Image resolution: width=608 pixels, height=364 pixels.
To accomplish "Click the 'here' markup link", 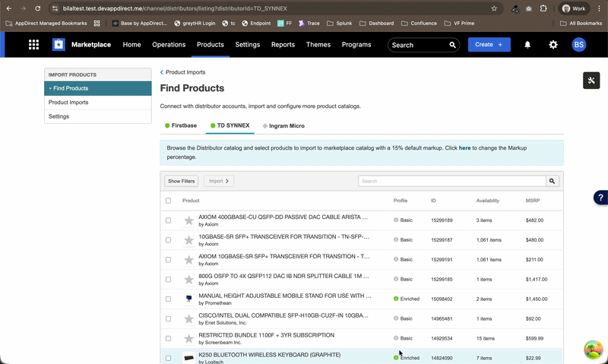I will [x=464, y=147].
